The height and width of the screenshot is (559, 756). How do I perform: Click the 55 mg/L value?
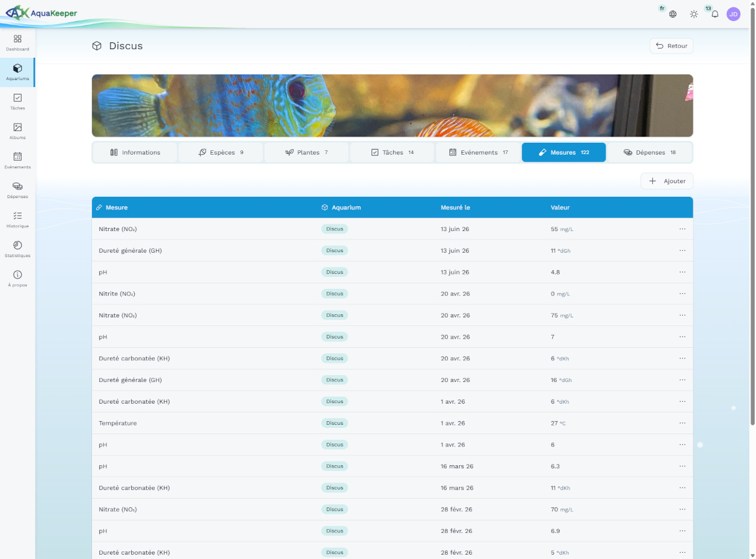[562, 229]
